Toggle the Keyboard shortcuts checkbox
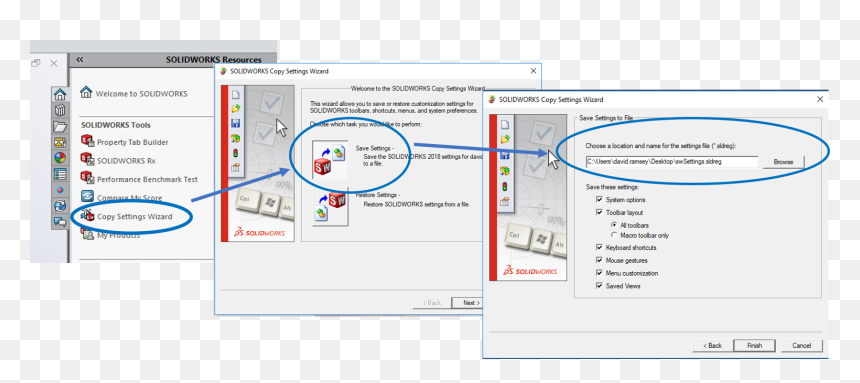860x383 pixels. (598, 248)
